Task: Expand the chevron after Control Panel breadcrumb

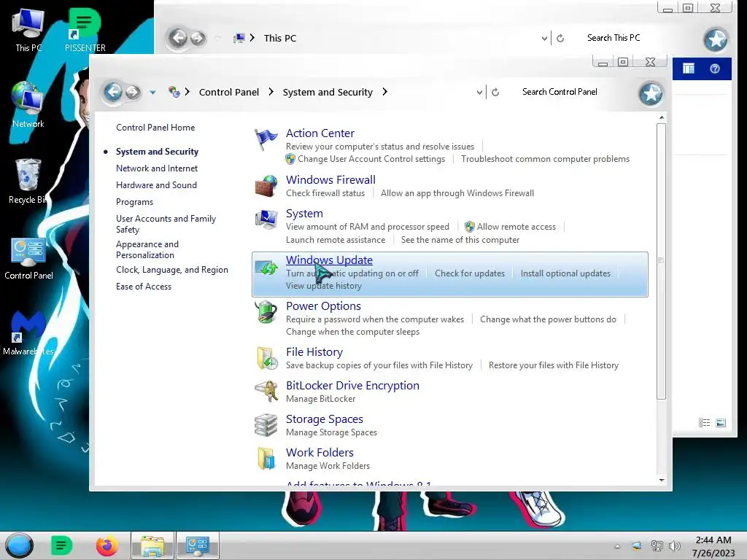Action: click(271, 91)
